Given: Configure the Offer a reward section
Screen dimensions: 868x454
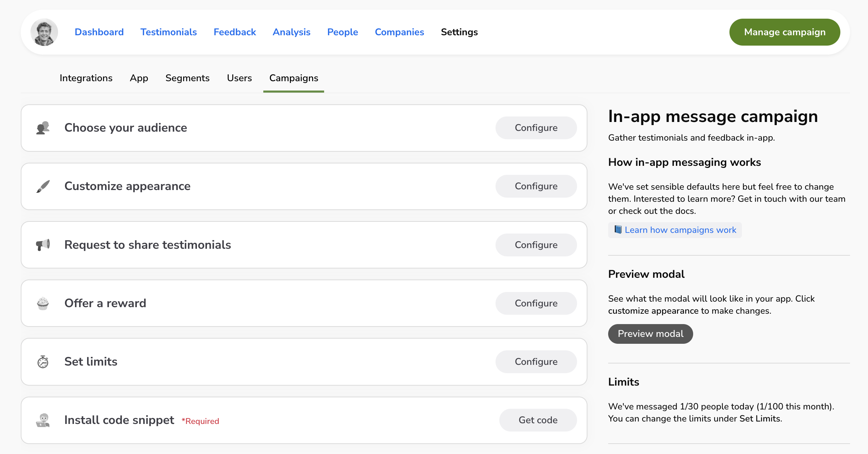Looking at the screenshot, I should pos(536,303).
